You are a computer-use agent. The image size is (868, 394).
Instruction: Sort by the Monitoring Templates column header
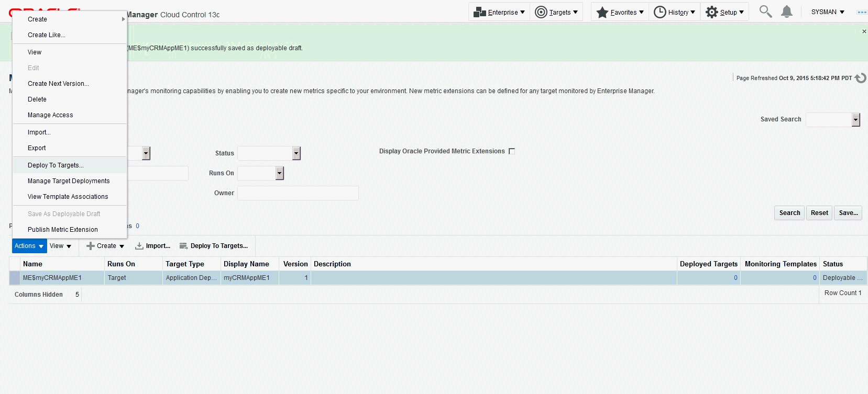point(781,264)
